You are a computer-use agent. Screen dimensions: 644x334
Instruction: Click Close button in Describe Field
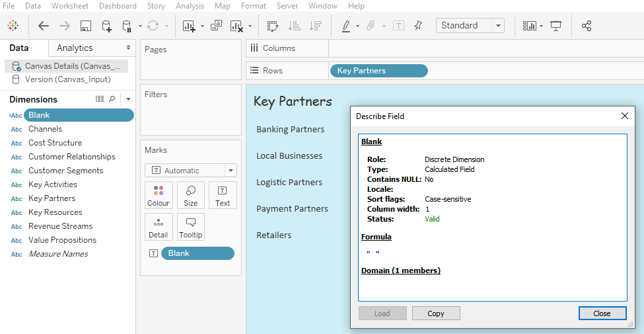602,313
